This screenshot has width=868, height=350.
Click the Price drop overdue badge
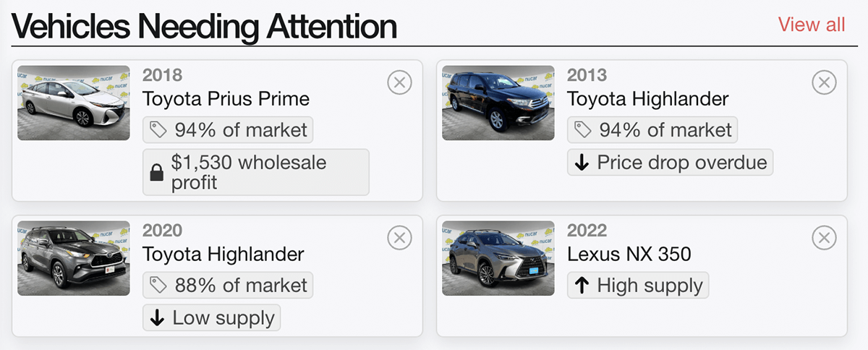pyautogui.click(x=670, y=163)
